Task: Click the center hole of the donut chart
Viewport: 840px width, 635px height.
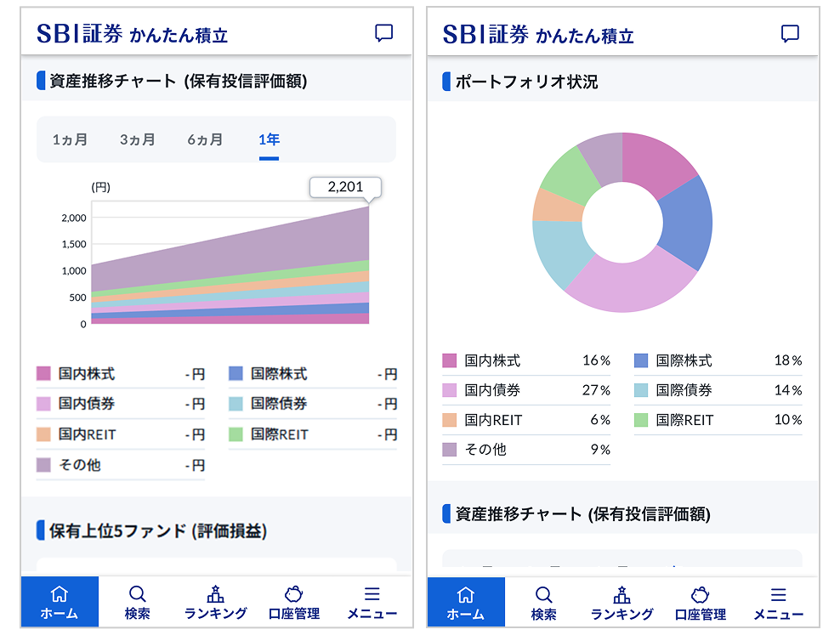Action: click(622, 223)
